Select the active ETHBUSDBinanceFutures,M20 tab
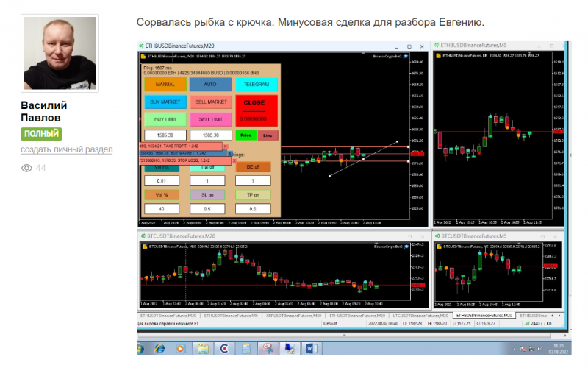Screen dimensions: 588x368 pos(484,316)
